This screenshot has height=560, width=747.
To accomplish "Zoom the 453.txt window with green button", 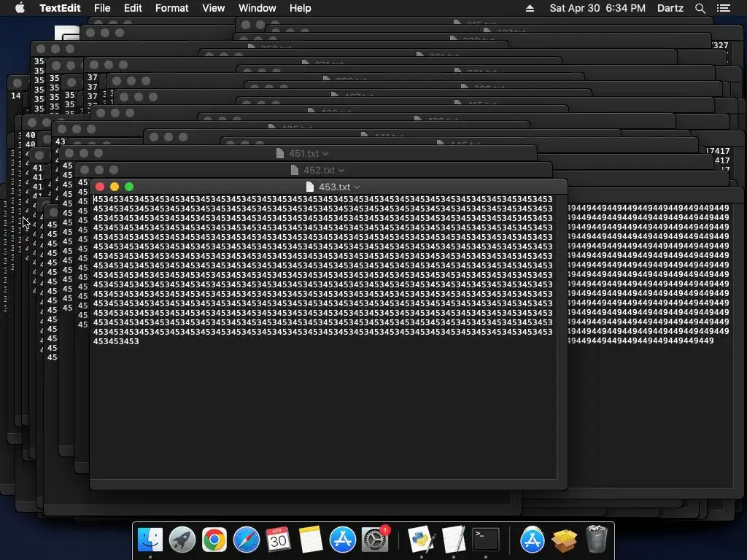I will (128, 187).
